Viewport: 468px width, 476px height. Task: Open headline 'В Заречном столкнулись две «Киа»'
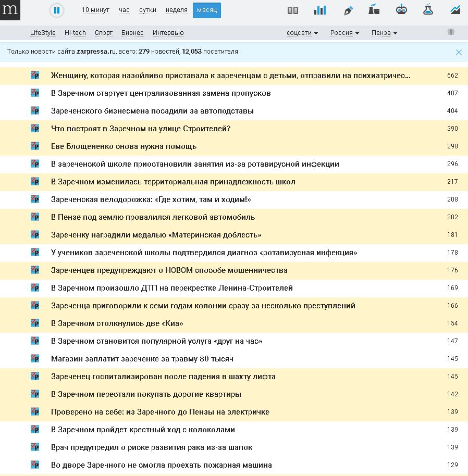117,323
